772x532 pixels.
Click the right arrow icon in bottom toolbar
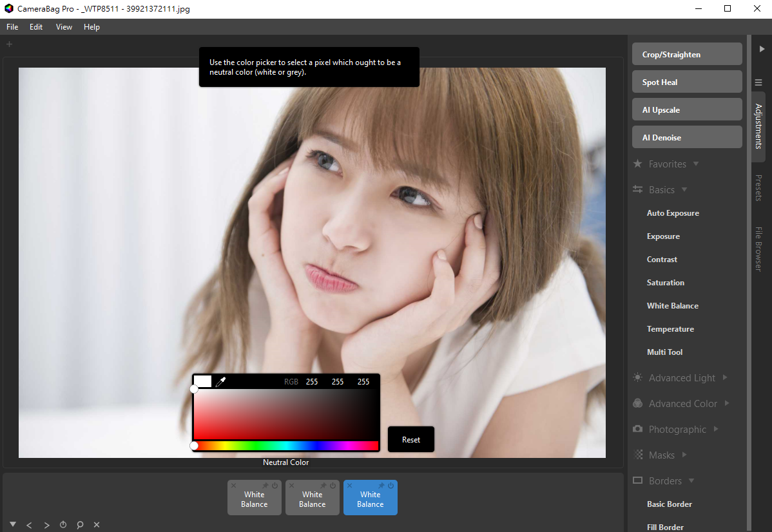coord(46,525)
